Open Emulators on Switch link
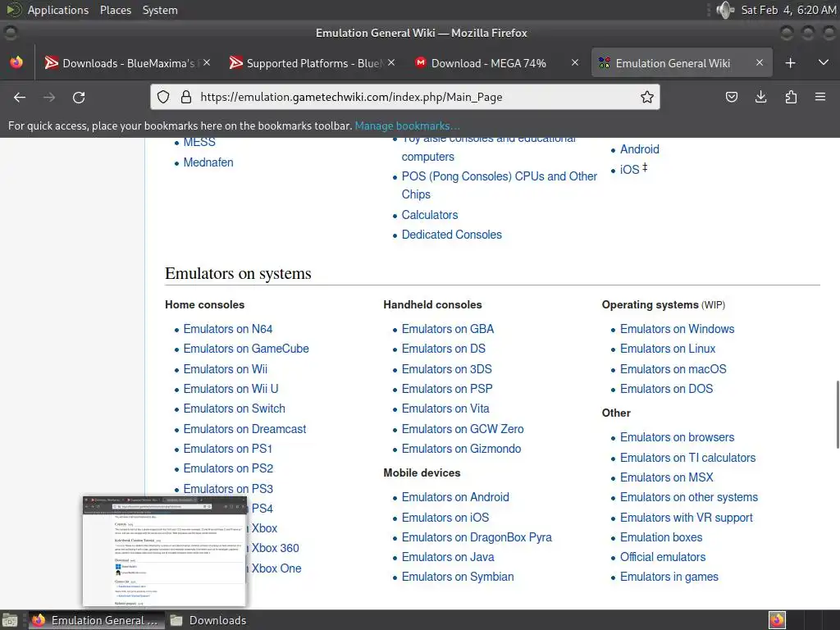 tap(234, 409)
